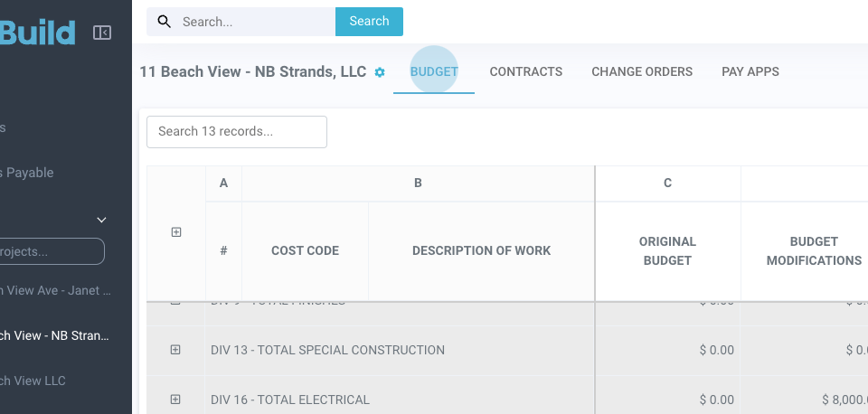Switch to the Budget tab
Viewport: 868px width, 414px height.
434,71
